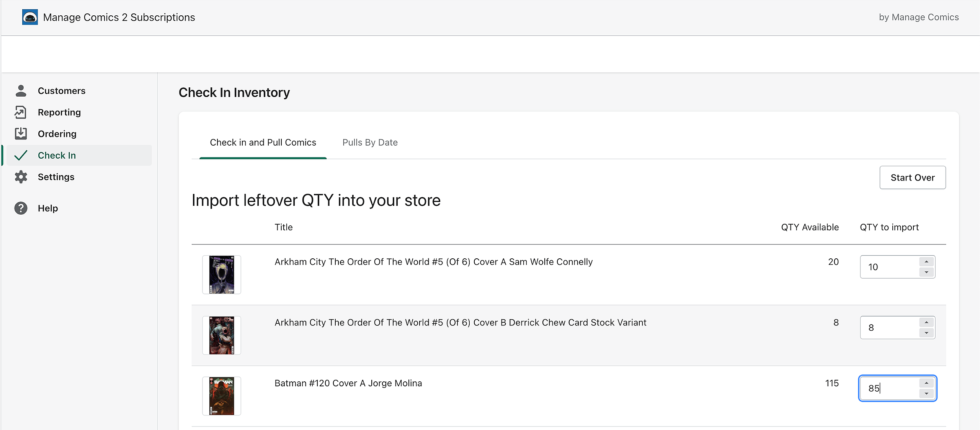The height and width of the screenshot is (430, 980).
Task: Click the Reporting chart icon
Action: [21, 112]
